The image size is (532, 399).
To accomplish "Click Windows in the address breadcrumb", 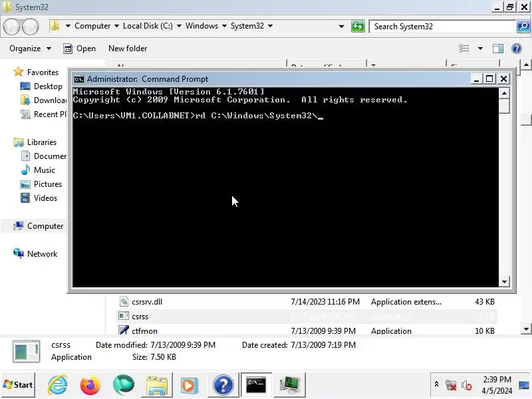I will [x=202, y=26].
